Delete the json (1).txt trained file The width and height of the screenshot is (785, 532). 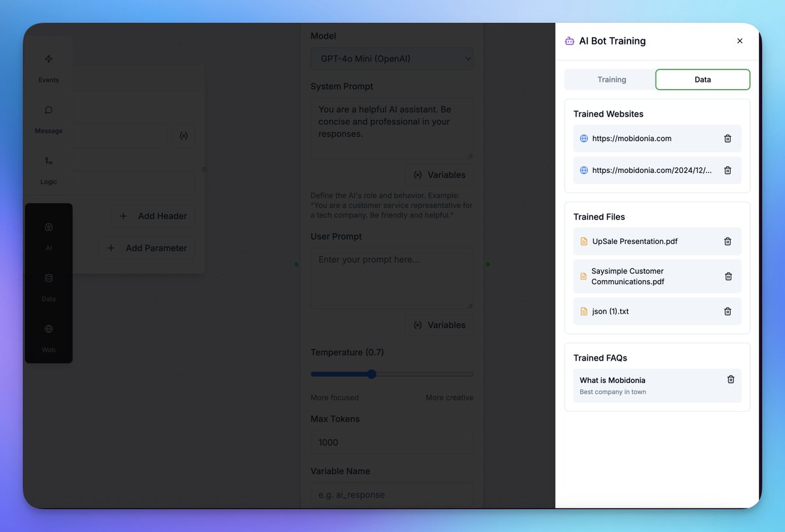pyautogui.click(x=727, y=311)
